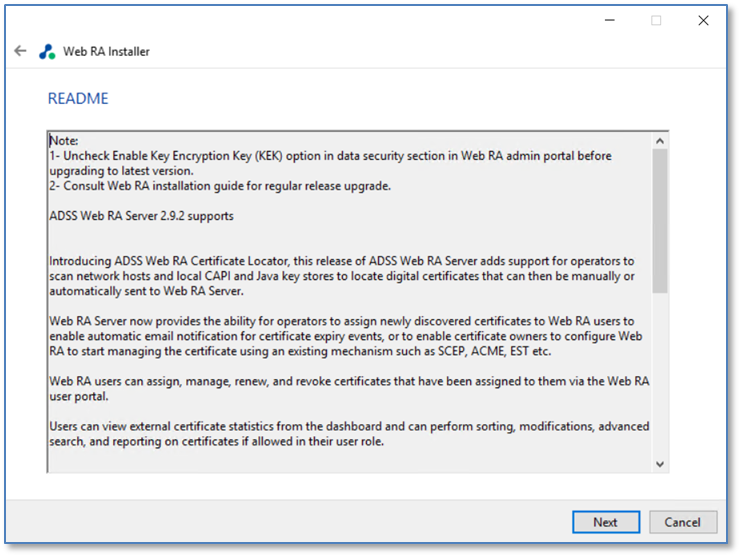Click the Uncheck Enable Key Encryption Key line
Screen dimensions: 741x557
(x=330, y=163)
